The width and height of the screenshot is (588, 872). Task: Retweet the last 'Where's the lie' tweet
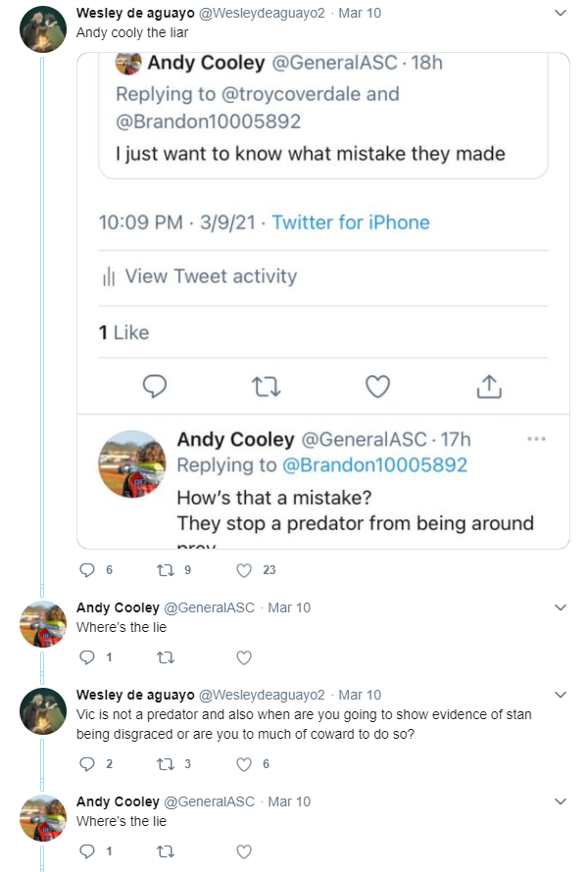pyautogui.click(x=166, y=851)
